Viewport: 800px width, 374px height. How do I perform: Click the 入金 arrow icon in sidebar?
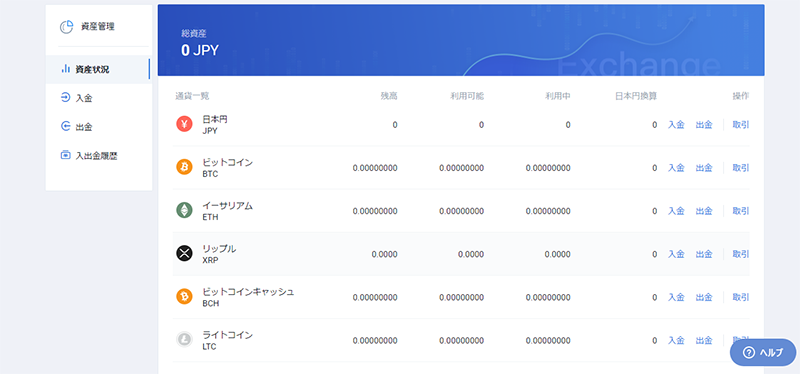pyautogui.click(x=65, y=97)
